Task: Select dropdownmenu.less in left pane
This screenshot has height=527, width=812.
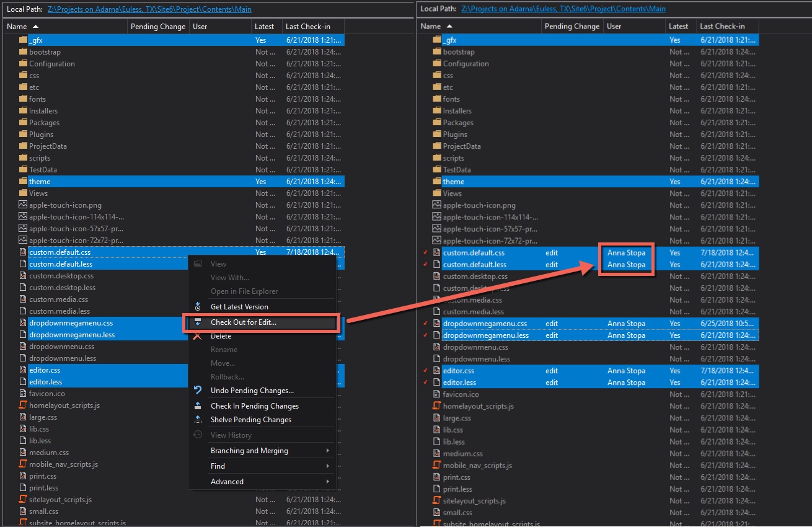Action: [63, 358]
